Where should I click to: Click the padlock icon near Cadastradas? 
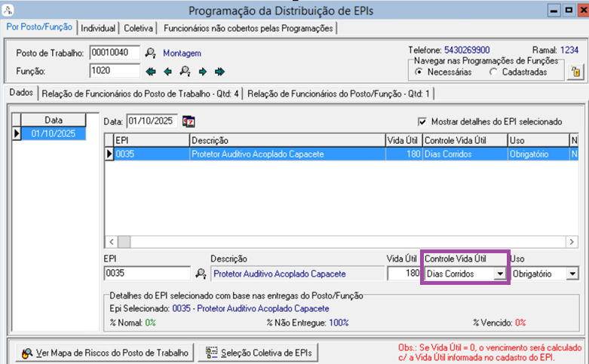point(575,72)
